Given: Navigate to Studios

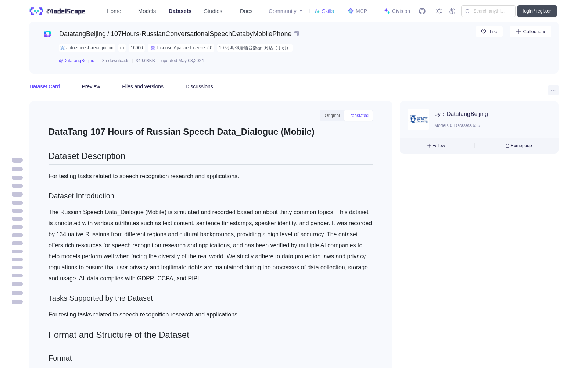Looking at the screenshot, I should pyautogui.click(x=213, y=11).
